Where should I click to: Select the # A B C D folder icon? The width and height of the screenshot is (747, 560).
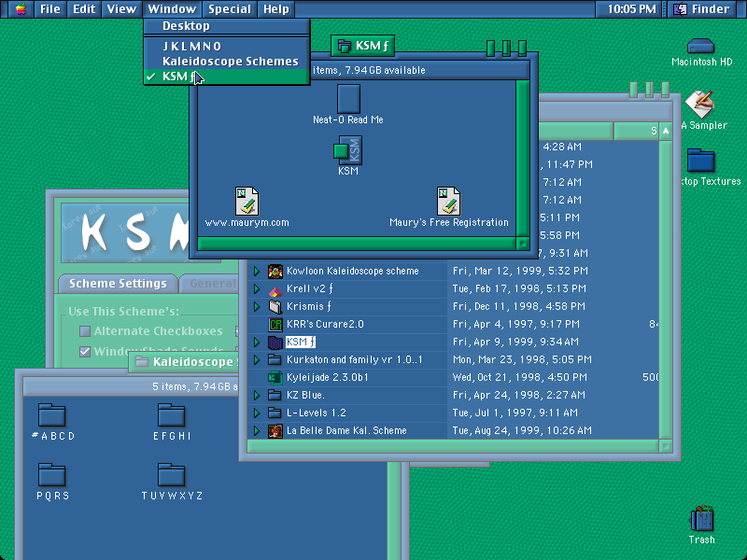[52, 415]
